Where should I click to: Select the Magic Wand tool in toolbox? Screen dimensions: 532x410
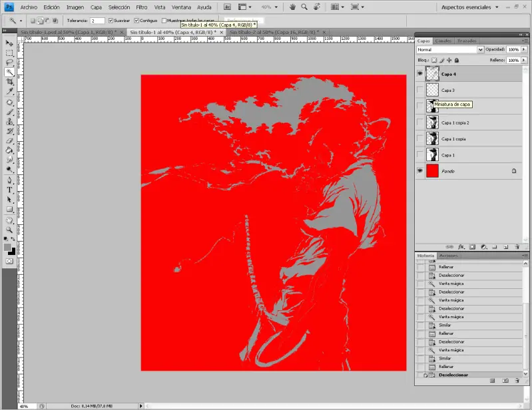pos(9,72)
